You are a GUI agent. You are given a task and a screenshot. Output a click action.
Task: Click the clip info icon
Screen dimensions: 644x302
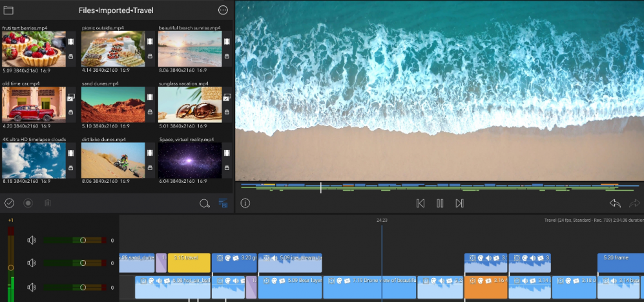click(x=245, y=203)
